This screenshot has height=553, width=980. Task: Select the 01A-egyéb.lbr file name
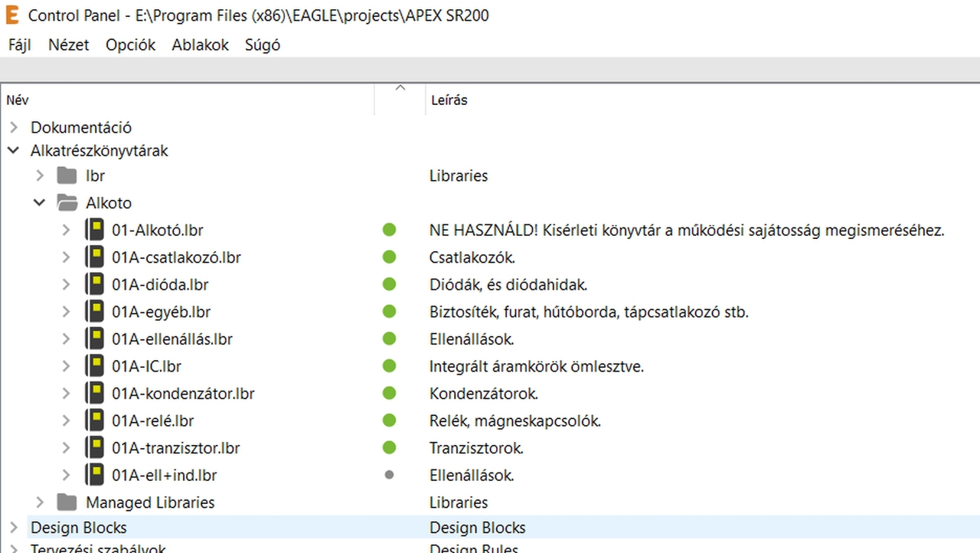162,312
